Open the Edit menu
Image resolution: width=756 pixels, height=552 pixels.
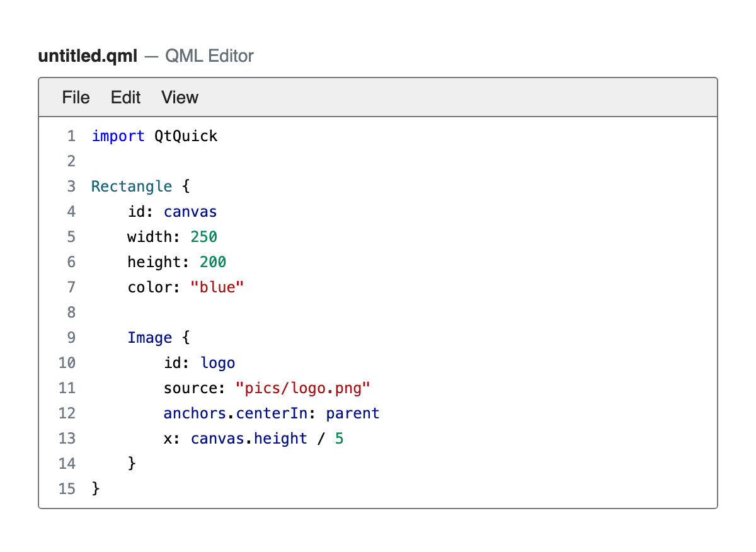click(x=125, y=98)
